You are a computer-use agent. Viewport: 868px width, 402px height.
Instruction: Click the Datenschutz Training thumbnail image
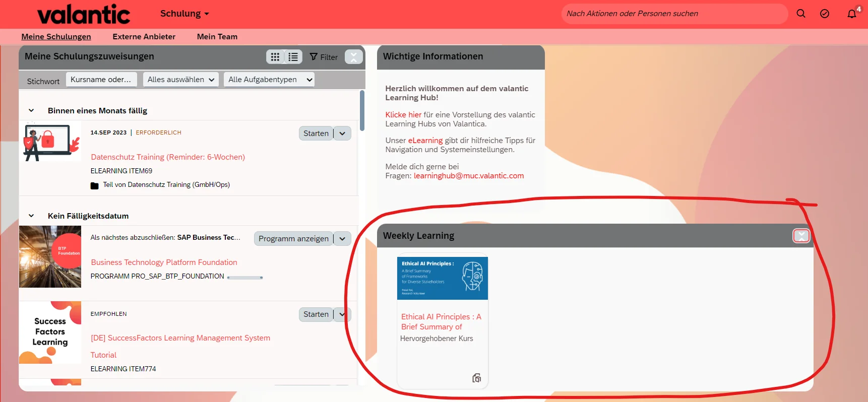[x=50, y=142]
